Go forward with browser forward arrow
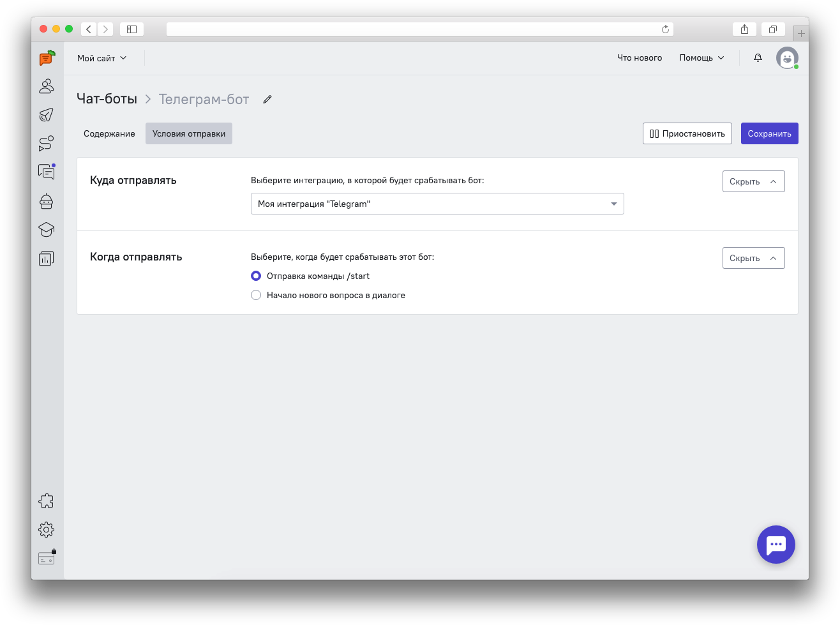840x625 pixels. [105, 29]
